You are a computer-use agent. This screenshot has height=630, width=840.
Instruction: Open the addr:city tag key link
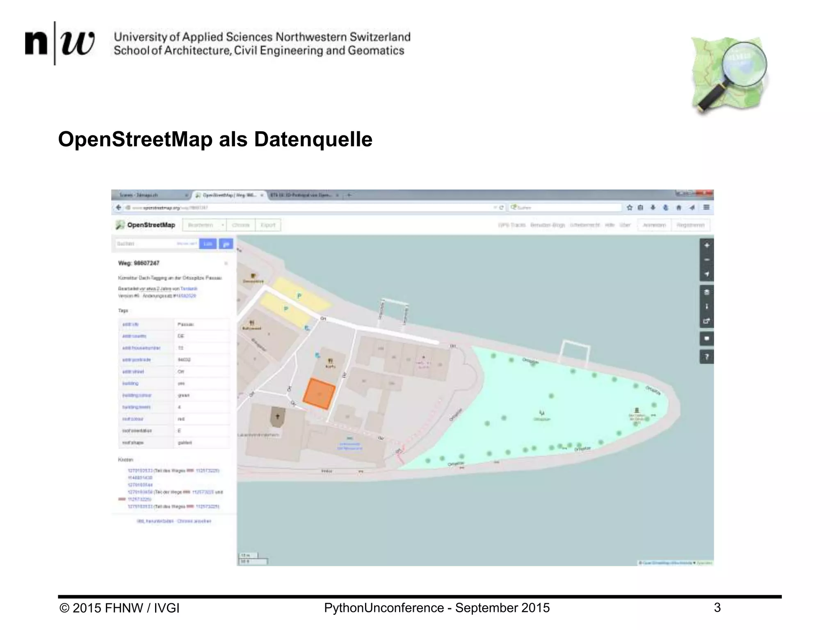pyautogui.click(x=130, y=324)
